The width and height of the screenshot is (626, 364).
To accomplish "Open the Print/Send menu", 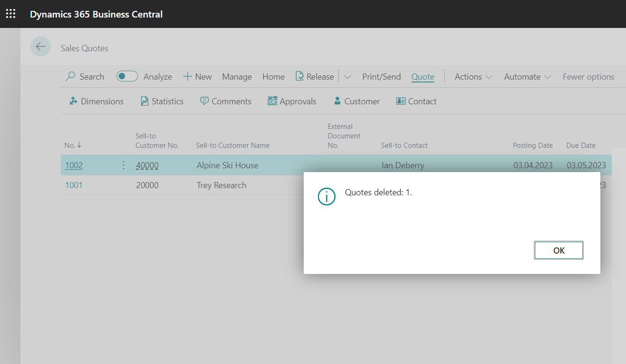I will (382, 77).
